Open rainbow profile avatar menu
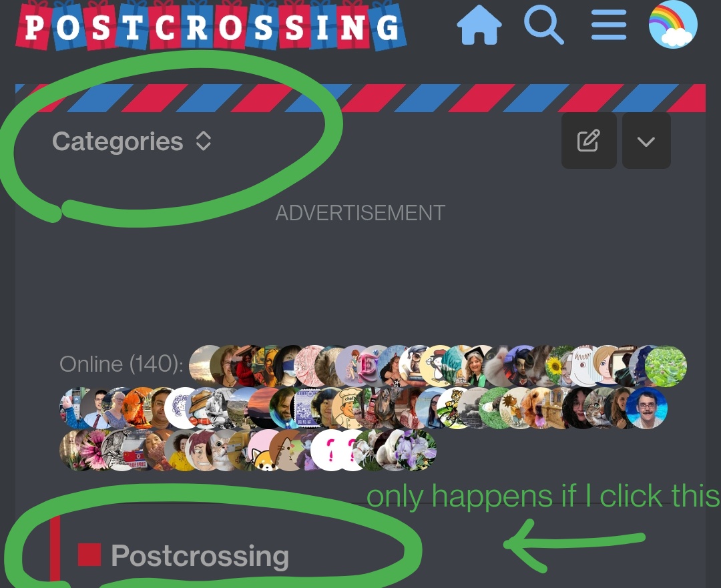 click(673, 25)
